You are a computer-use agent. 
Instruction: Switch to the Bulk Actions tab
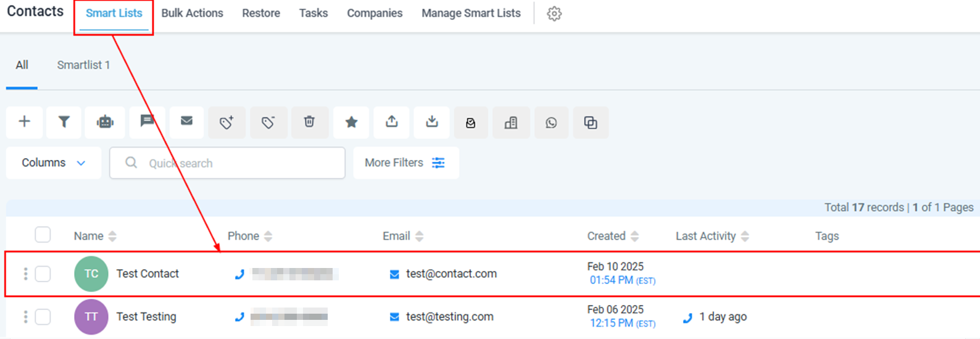pyautogui.click(x=192, y=13)
